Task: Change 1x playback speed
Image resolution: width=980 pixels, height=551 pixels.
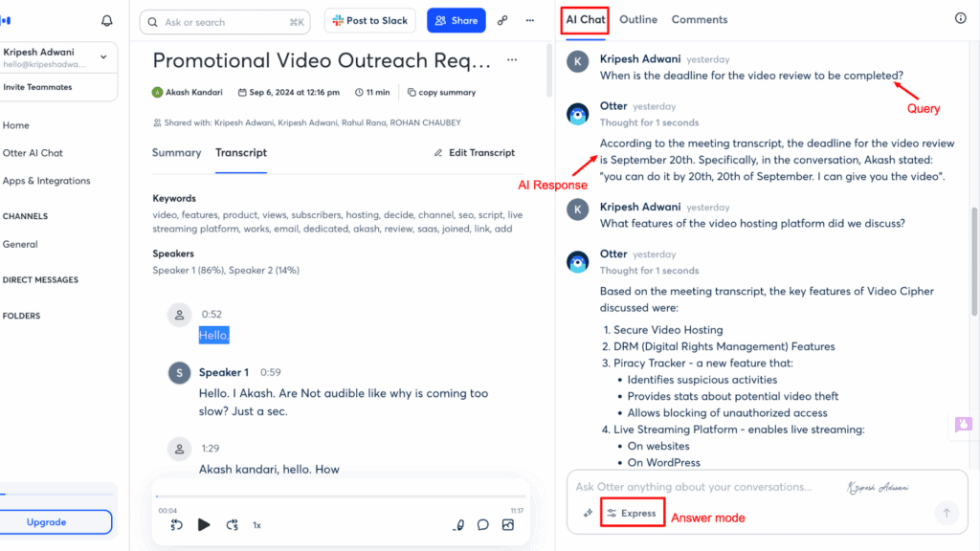Action: (x=256, y=525)
